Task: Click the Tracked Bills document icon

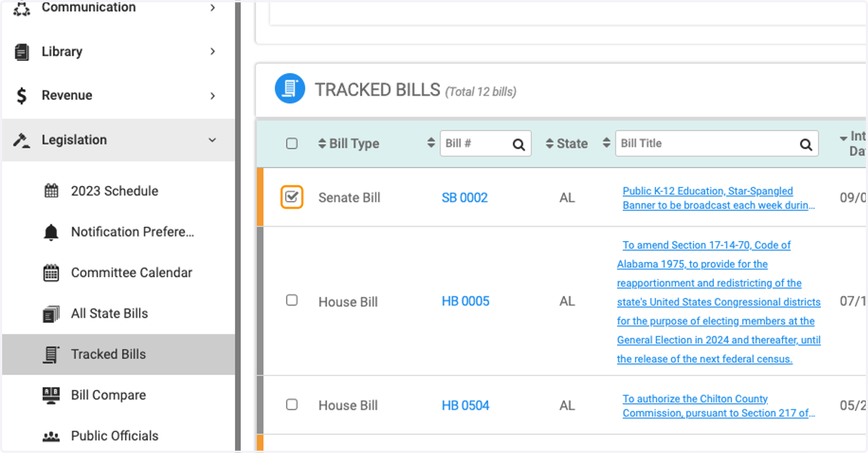Action: [51, 355]
